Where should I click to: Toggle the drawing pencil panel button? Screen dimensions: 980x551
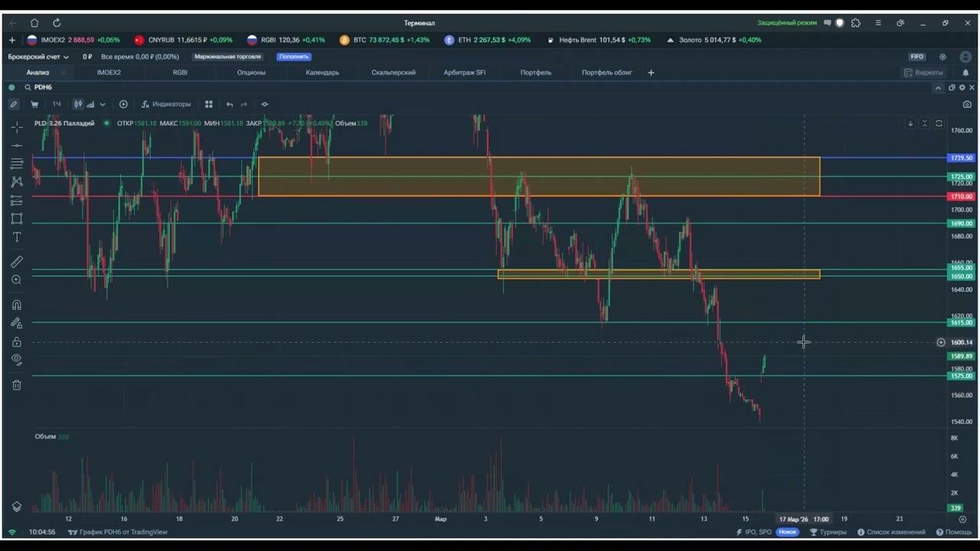pyautogui.click(x=14, y=104)
